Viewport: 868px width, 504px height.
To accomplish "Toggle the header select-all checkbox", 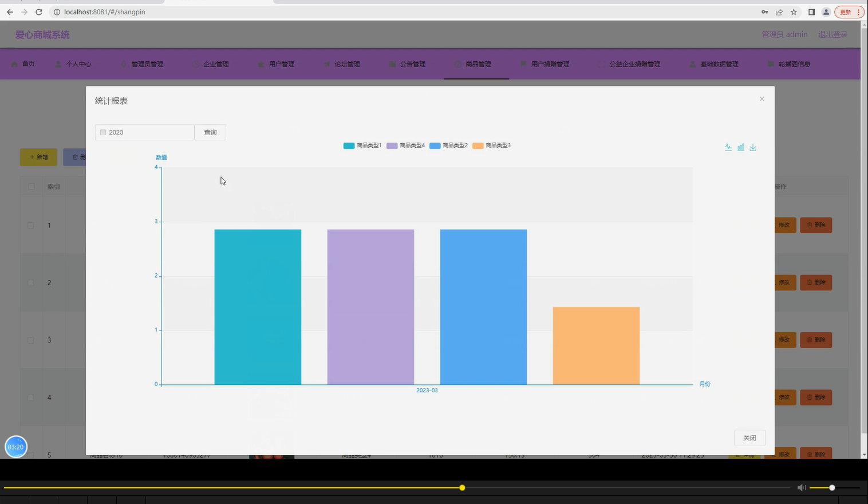I will pyautogui.click(x=31, y=187).
